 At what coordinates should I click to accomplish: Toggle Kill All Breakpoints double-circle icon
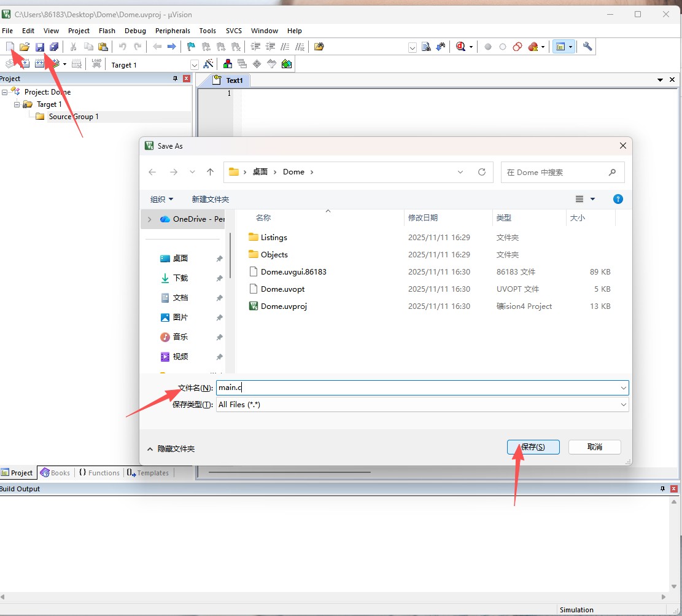pyautogui.click(x=517, y=47)
